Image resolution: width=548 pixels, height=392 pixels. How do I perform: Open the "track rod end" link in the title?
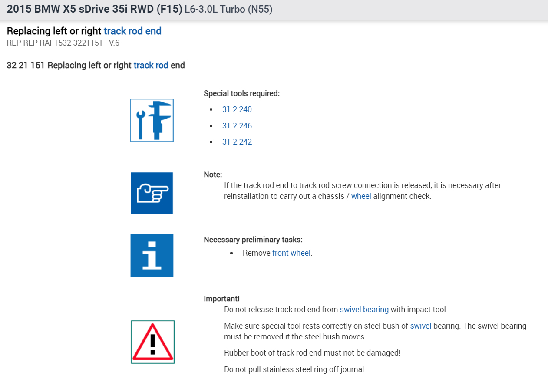point(132,31)
